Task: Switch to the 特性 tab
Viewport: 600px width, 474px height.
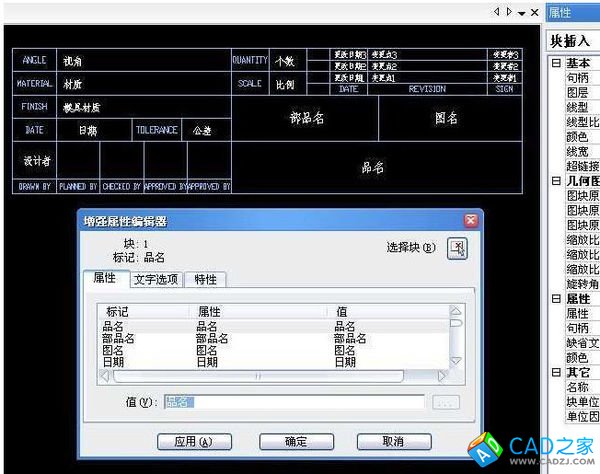Action: (x=206, y=279)
